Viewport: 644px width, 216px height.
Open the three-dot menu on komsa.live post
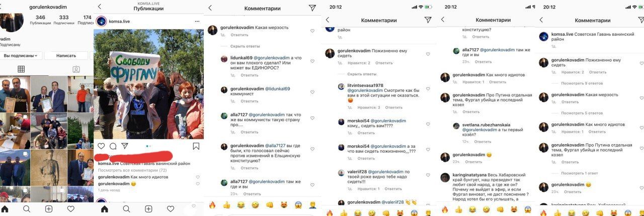coord(198,21)
